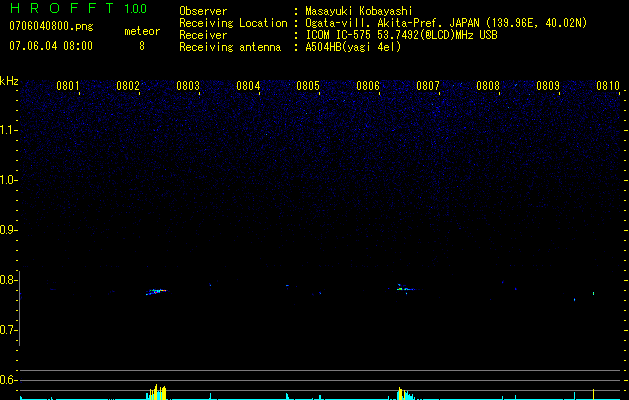
Task: Click the 1.1 kHz axis label
Action: (8, 130)
